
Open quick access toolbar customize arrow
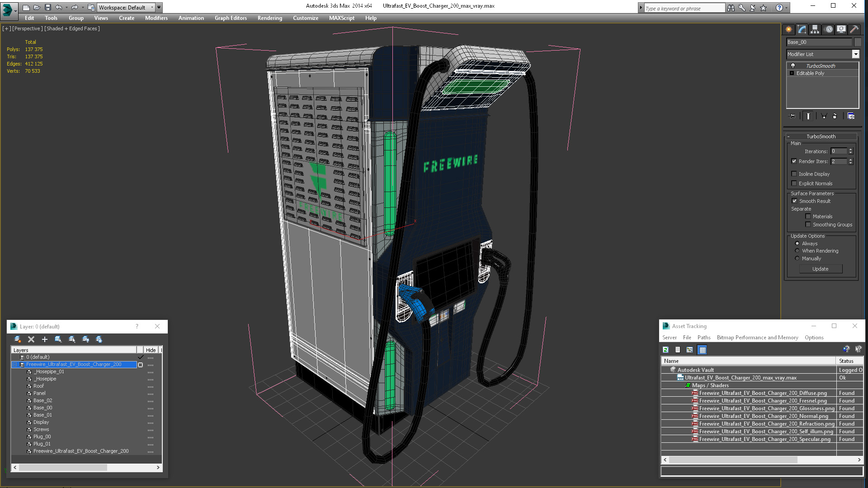(159, 7)
